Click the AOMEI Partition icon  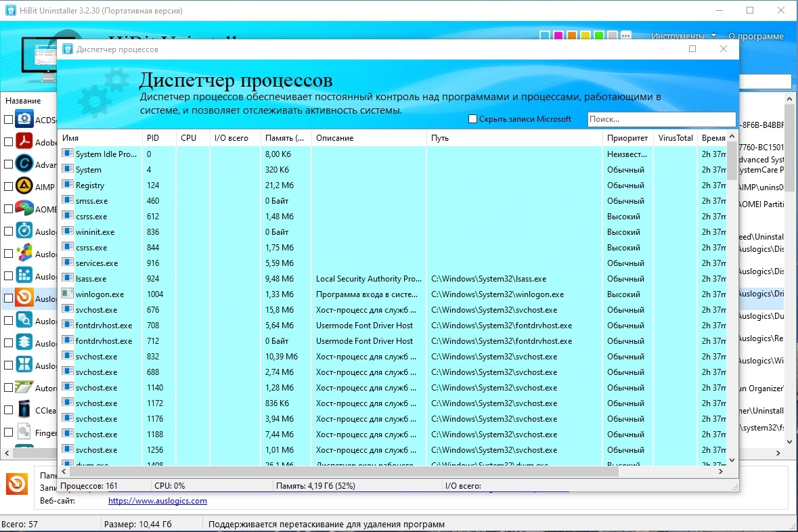(24, 208)
